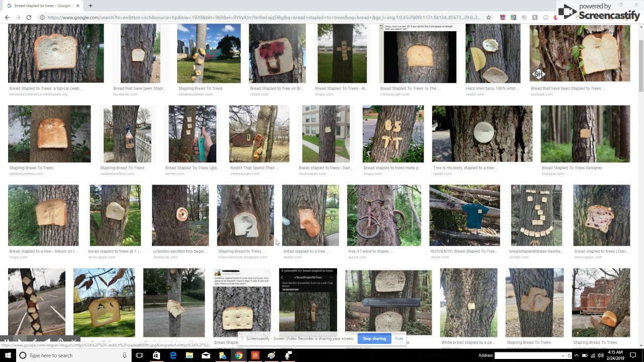Open the 'Bread Stapled To Trees Designer' image
644x362 pixels.
(585, 134)
